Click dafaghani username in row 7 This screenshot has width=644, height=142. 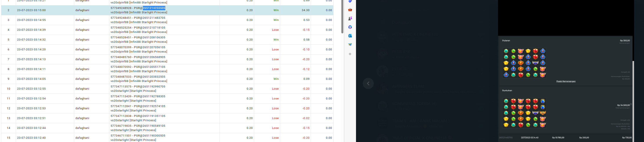[82, 59]
